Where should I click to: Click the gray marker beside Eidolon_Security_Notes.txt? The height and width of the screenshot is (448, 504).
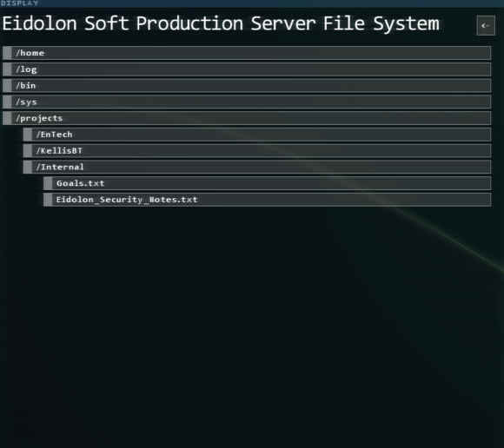pyautogui.click(x=48, y=200)
